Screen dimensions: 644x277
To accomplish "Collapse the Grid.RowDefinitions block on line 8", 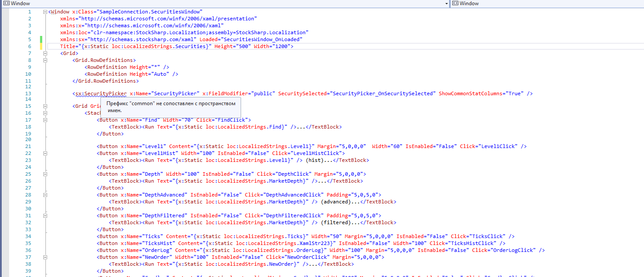I will 45,60.
